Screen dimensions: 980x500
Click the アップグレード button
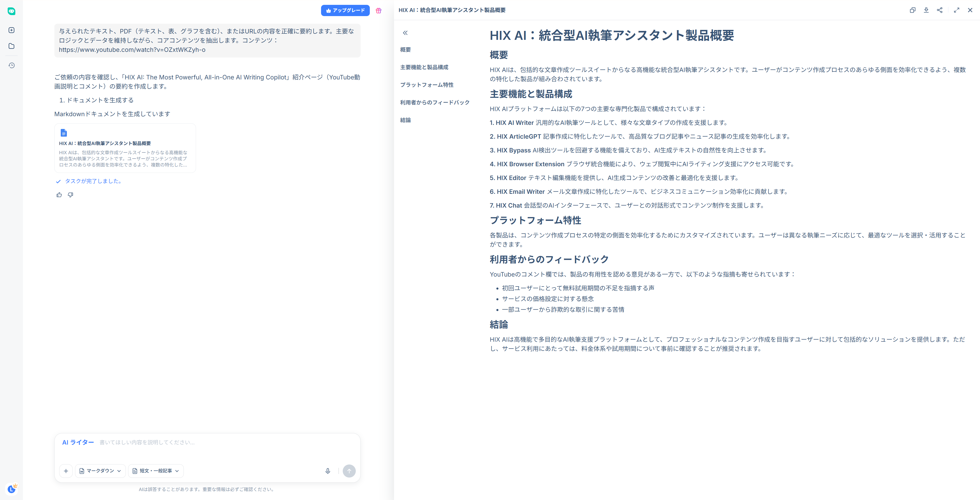pos(345,10)
